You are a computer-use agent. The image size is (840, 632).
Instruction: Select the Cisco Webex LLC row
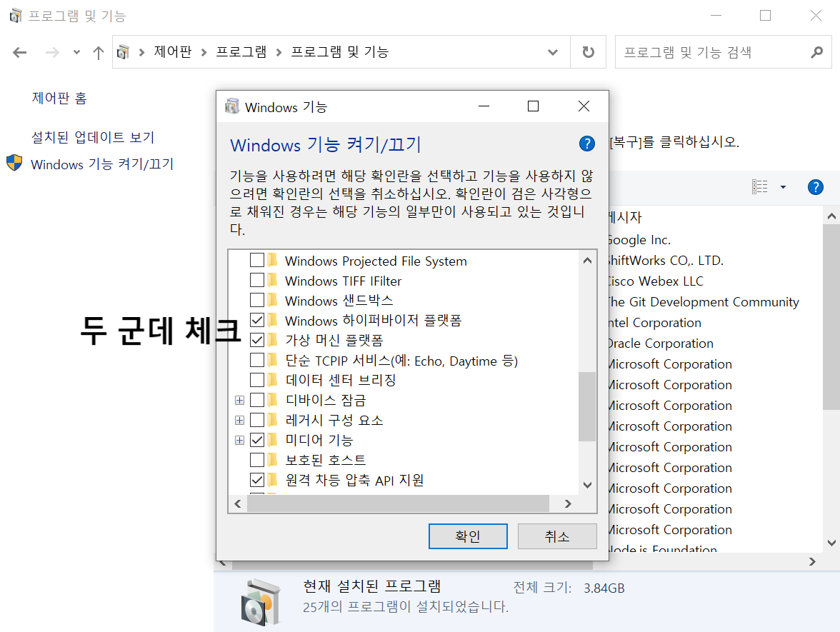656,281
